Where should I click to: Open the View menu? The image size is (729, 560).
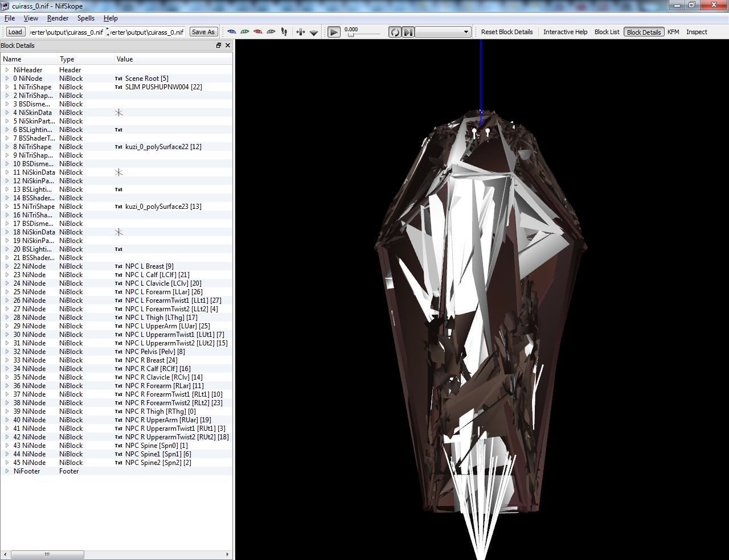31,18
